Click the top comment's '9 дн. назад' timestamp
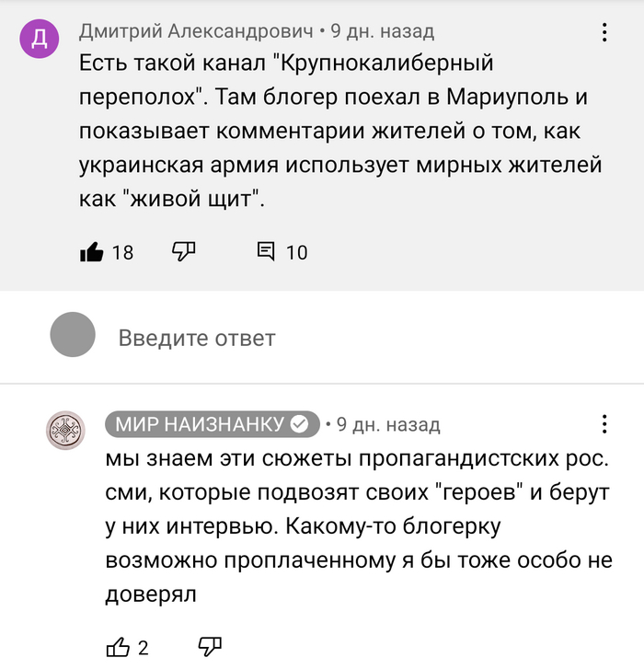Image resolution: width=644 pixels, height=669 pixels. pos(382,31)
